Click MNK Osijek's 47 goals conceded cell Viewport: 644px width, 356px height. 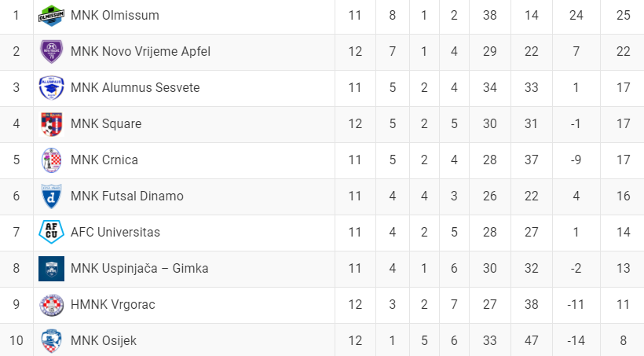point(531,341)
